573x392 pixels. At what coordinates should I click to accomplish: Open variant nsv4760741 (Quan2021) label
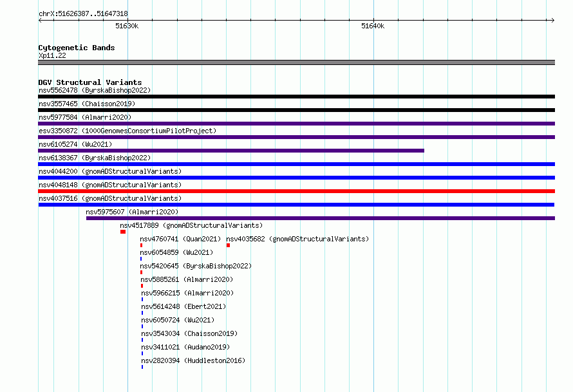(x=180, y=239)
